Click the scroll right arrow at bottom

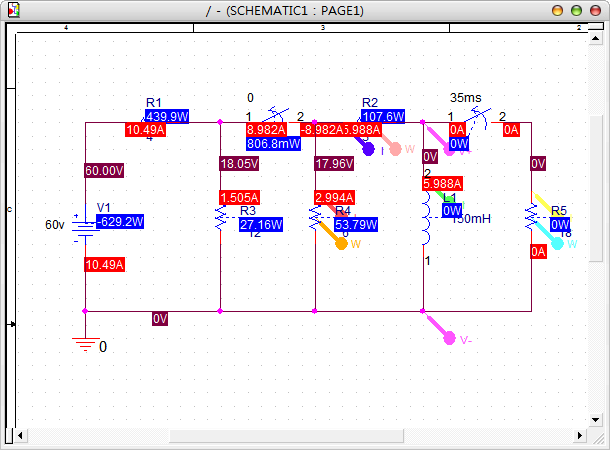(579, 436)
